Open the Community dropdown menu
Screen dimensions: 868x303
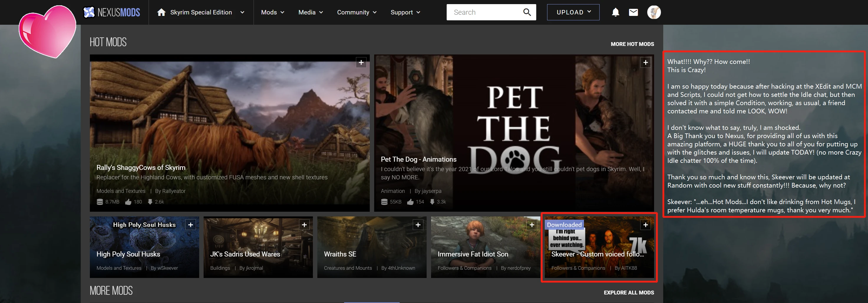357,12
